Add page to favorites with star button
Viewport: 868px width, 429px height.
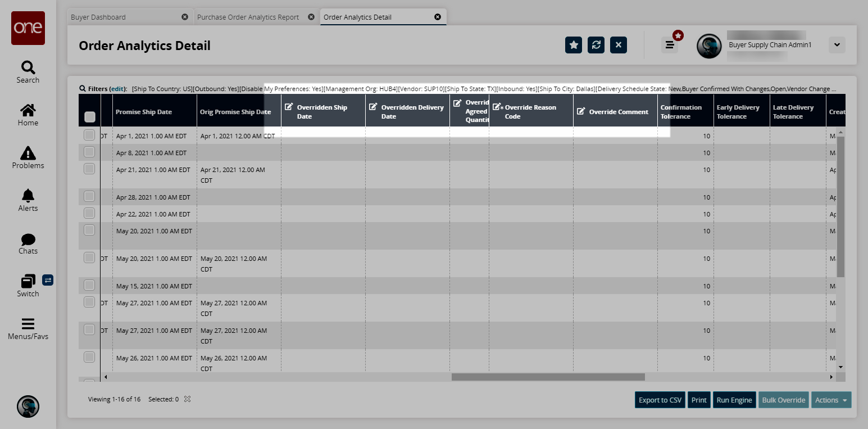pyautogui.click(x=573, y=45)
